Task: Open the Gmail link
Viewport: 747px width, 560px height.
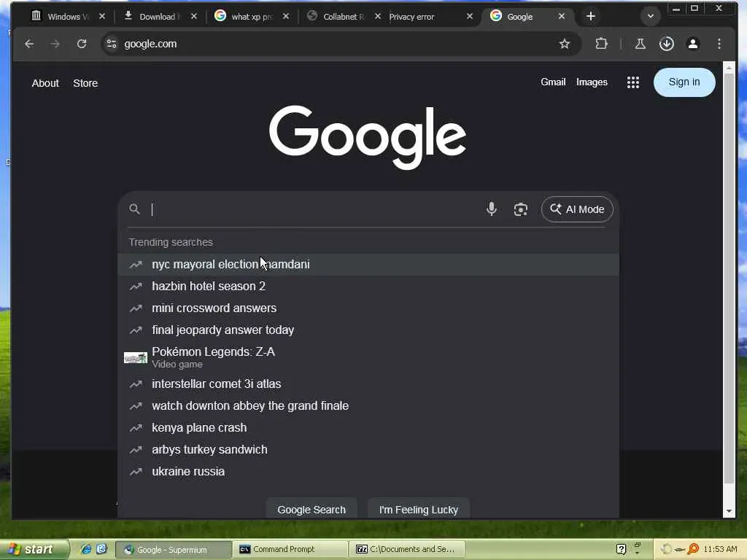Action: pos(553,82)
